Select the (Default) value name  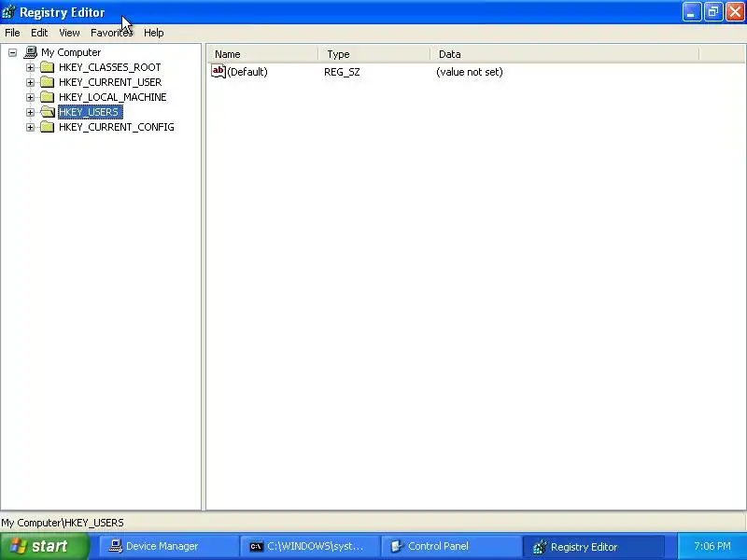247,72
